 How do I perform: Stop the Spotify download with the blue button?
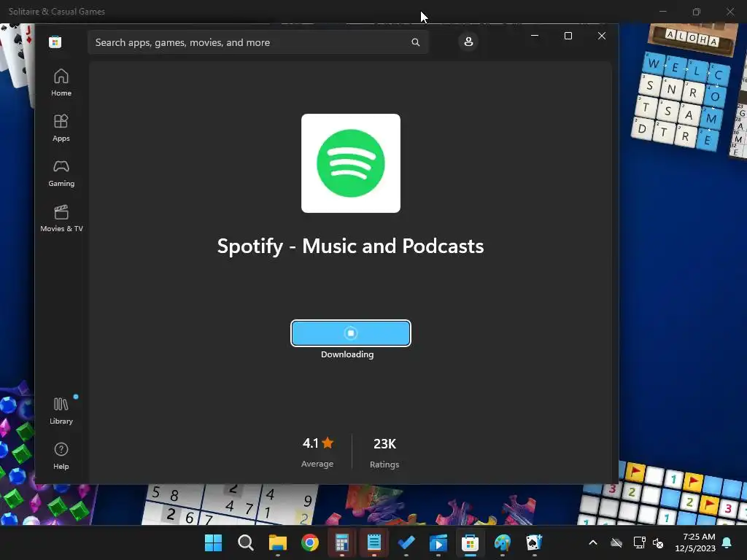351,333
